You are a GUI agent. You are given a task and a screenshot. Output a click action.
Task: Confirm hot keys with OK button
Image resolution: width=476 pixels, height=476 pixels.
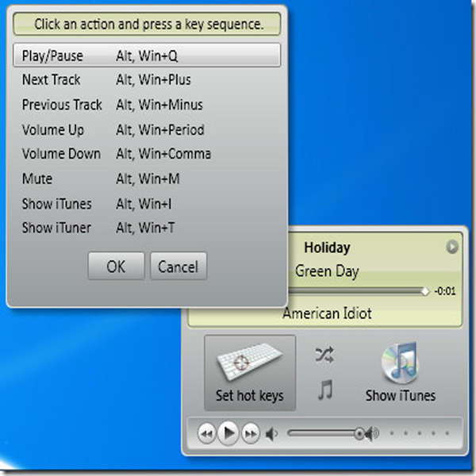click(x=117, y=267)
